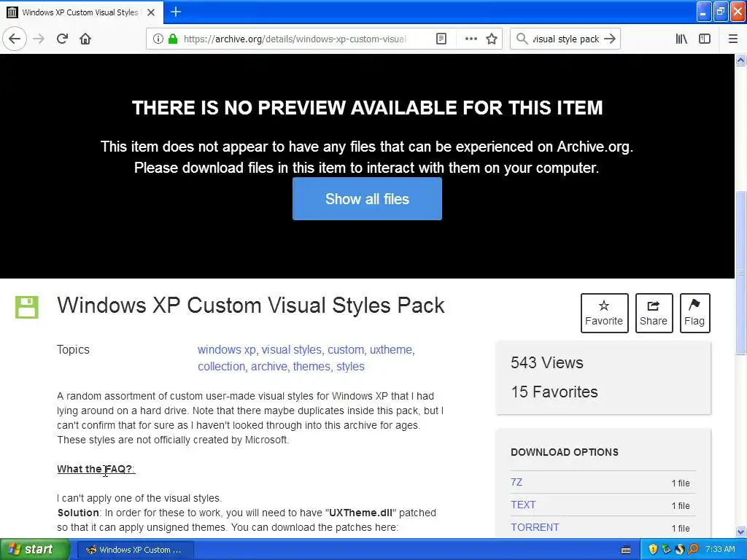The height and width of the screenshot is (560, 747).
Task: Click the scrollbar up arrow
Action: pos(741,60)
